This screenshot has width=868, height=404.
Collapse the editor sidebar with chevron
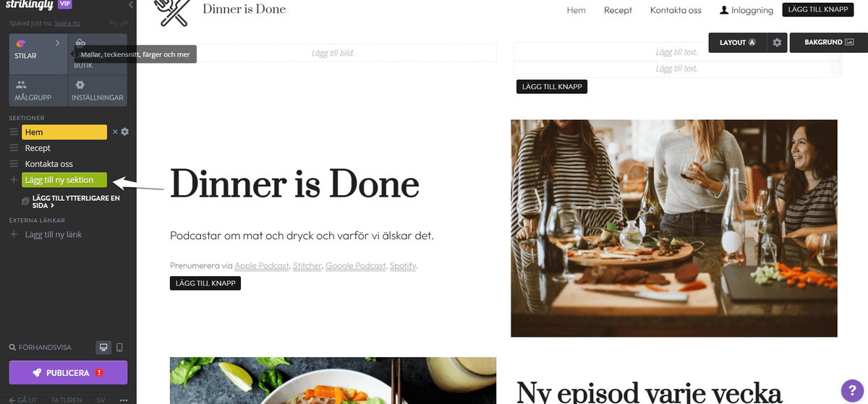click(x=130, y=5)
